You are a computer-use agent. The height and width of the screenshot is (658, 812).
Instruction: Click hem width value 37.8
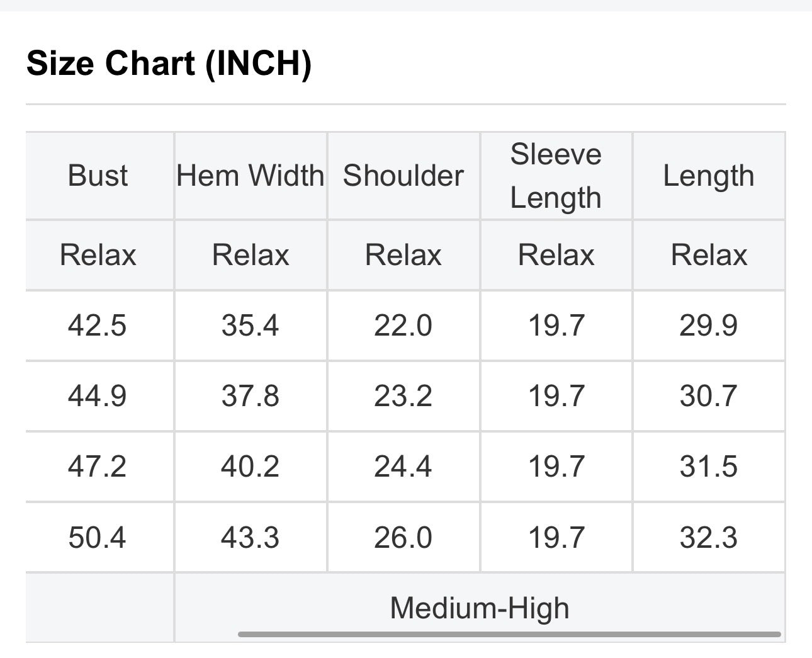[251, 396]
